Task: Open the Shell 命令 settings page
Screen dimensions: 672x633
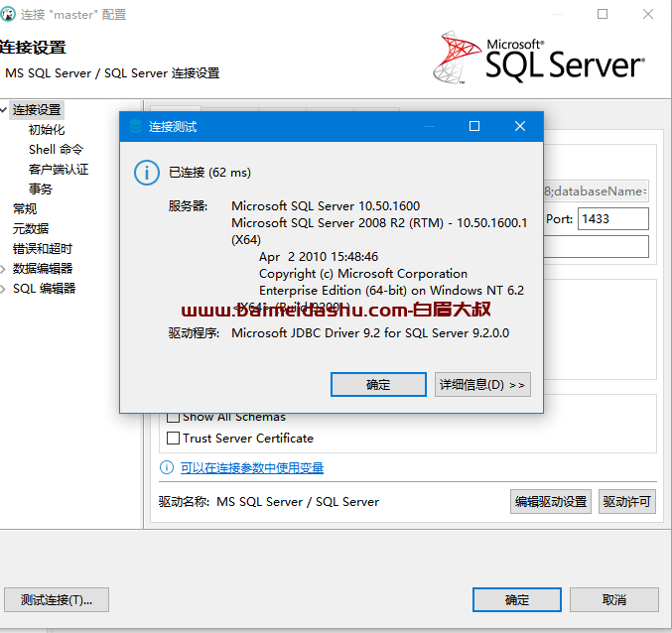Action: coord(56,150)
